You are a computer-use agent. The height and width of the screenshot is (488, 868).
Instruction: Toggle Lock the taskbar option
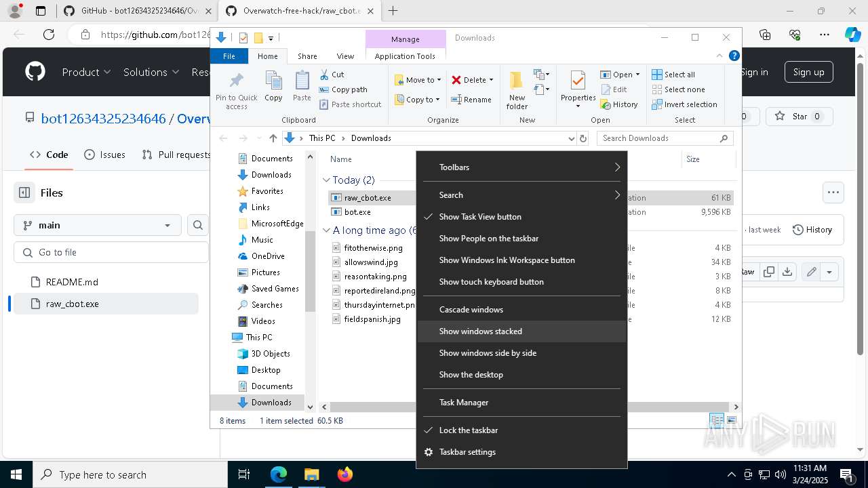pos(521,430)
